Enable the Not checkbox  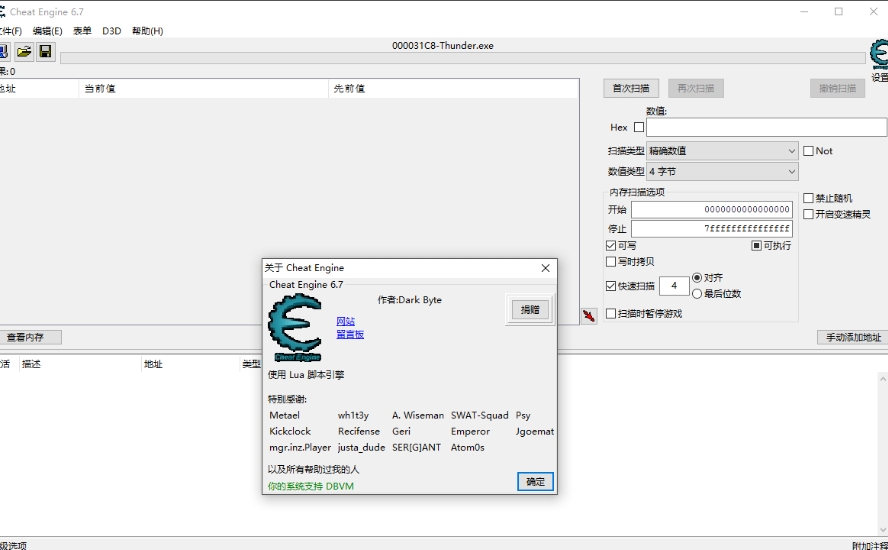coord(808,151)
